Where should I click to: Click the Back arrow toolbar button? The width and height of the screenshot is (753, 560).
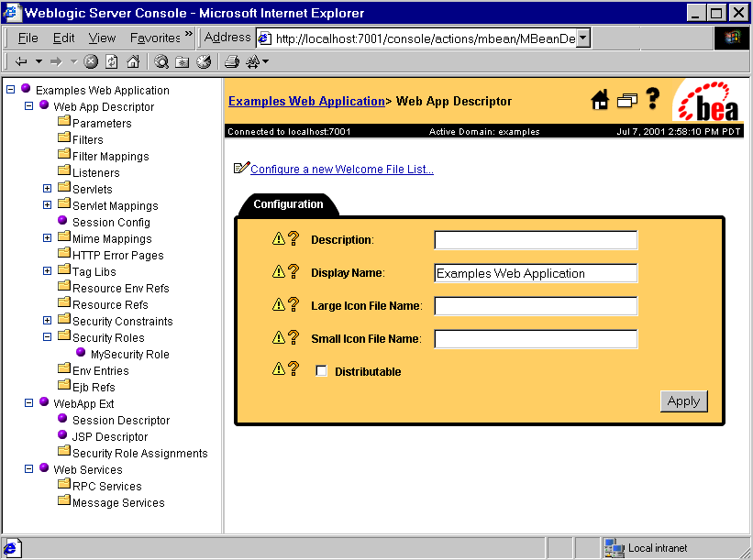click(x=21, y=61)
